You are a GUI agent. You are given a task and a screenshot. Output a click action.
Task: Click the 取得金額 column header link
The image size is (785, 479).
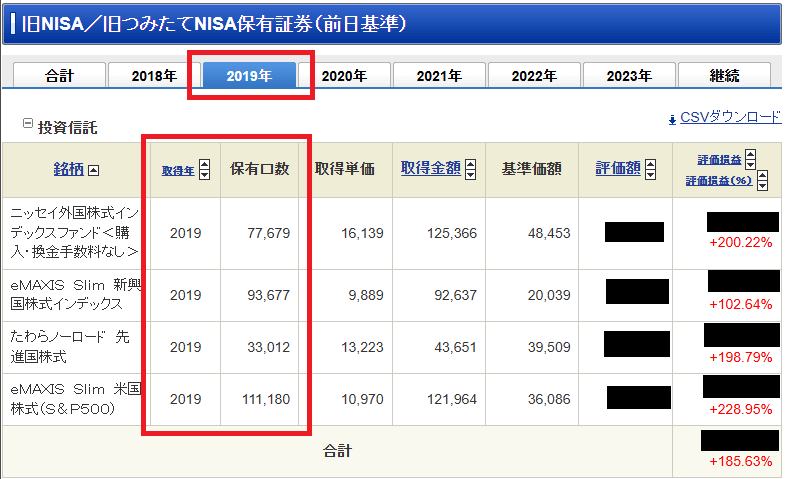coord(430,169)
